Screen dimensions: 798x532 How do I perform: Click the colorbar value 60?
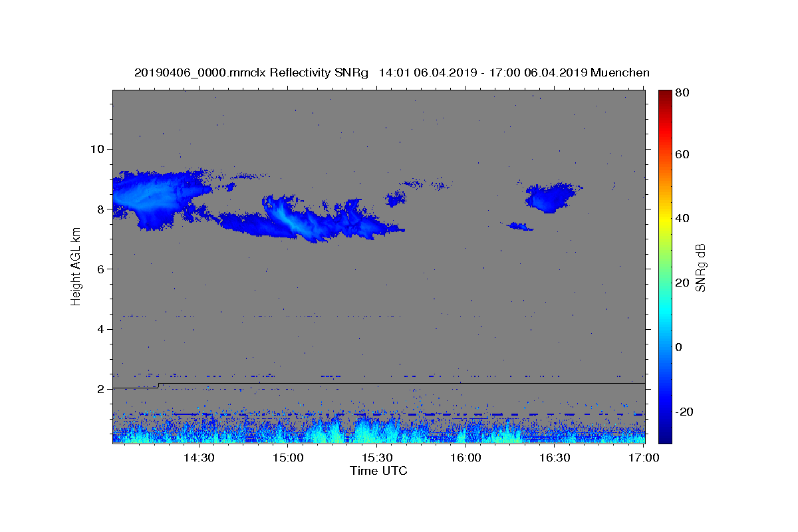click(683, 154)
